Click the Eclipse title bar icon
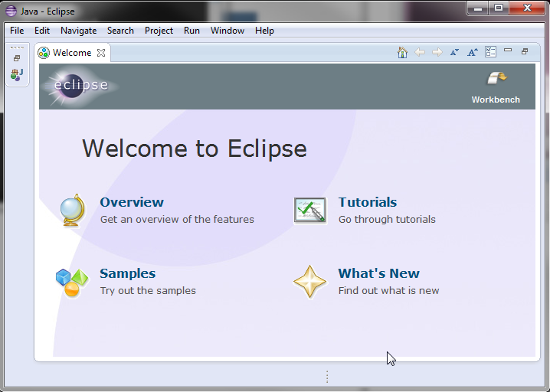This screenshot has width=550, height=392. pyautogui.click(x=11, y=11)
